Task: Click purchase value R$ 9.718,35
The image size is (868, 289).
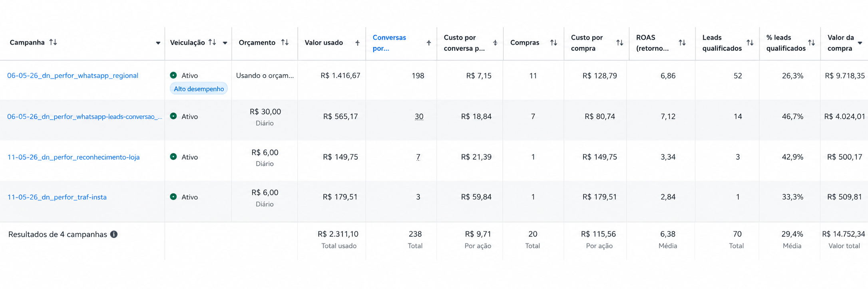Action: click(845, 75)
